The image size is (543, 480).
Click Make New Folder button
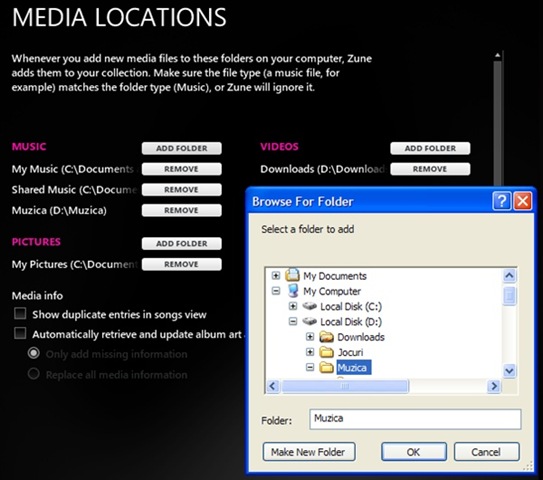pos(309,452)
